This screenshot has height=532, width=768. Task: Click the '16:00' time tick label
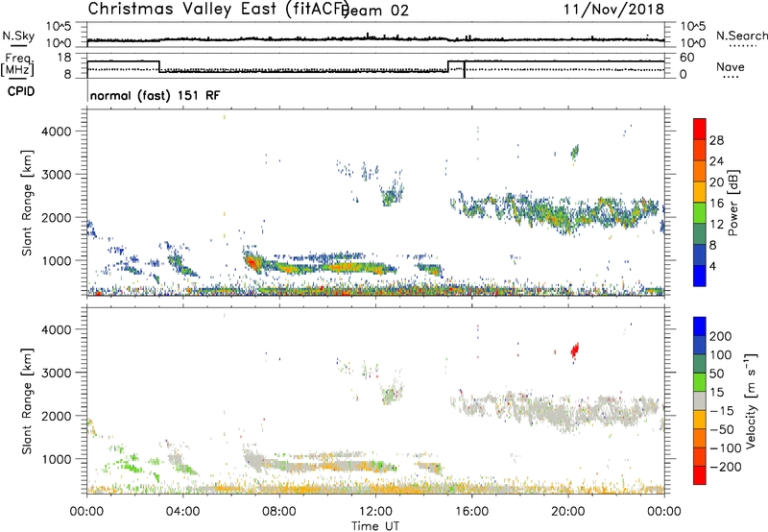click(471, 512)
